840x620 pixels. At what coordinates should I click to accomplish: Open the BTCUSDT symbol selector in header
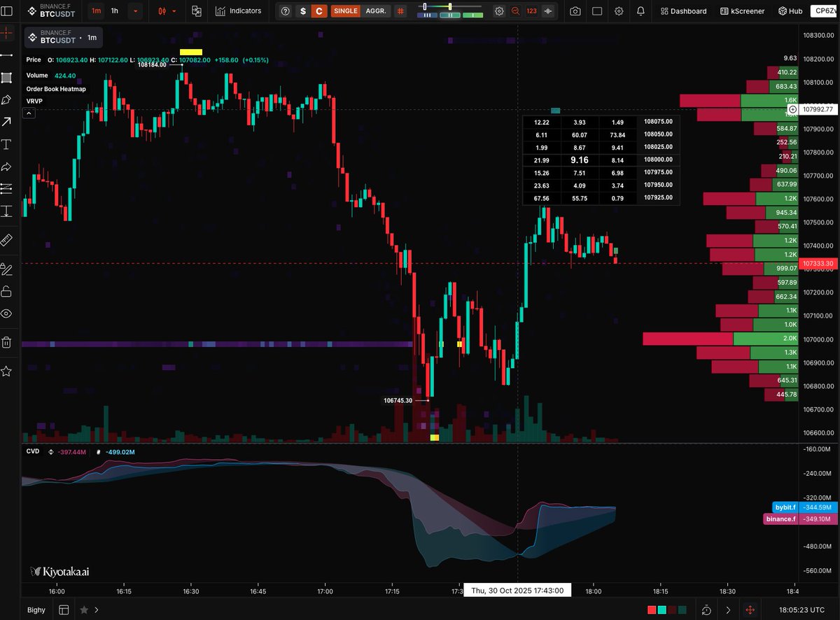(x=52, y=11)
